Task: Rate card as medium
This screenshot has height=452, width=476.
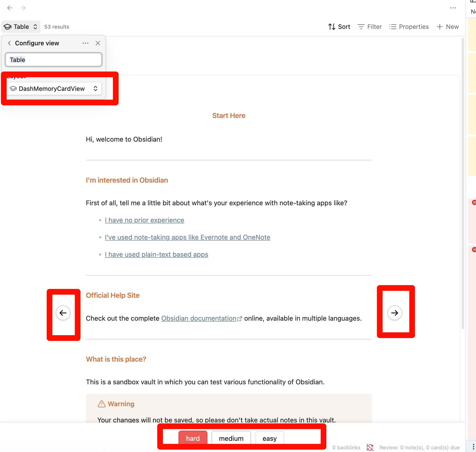Action: pos(231,438)
